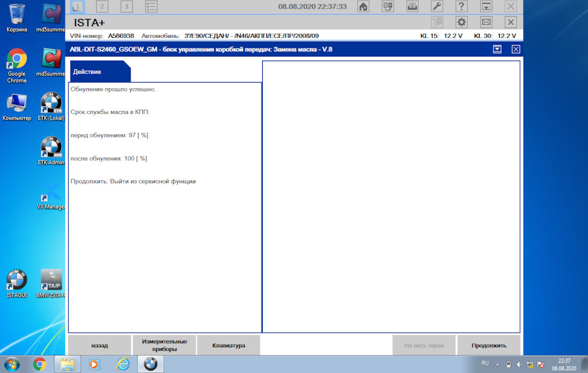Click the KL 30 voltage value
The height and width of the screenshot is (373, 588).
coord(507,36)
